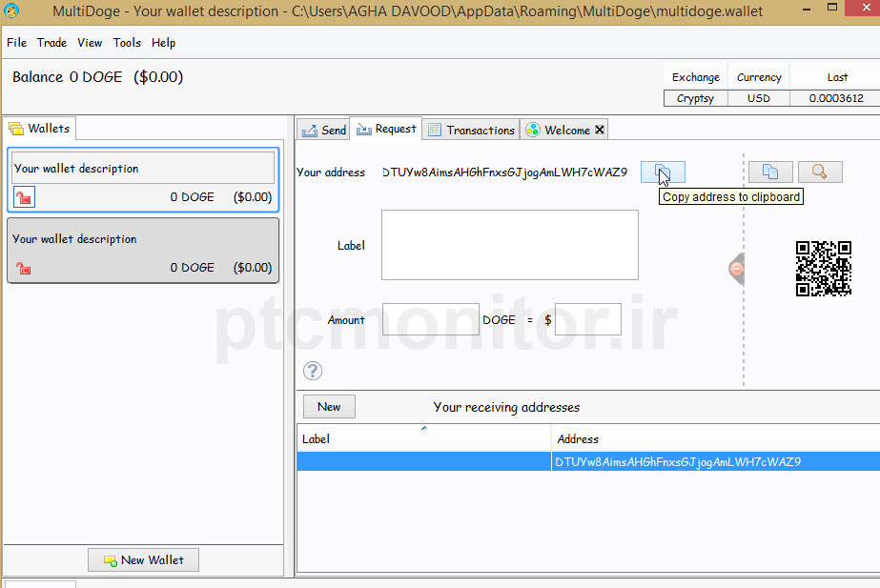880x588 pixels.
Task: Click the magnifying glass zoom QR button
Action: point(819,172)
